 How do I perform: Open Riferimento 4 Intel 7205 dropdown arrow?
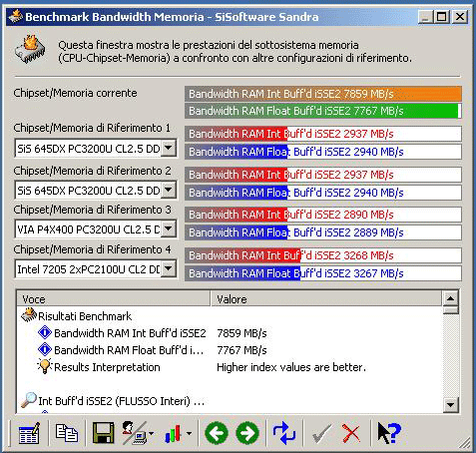[x=169, y=268]
